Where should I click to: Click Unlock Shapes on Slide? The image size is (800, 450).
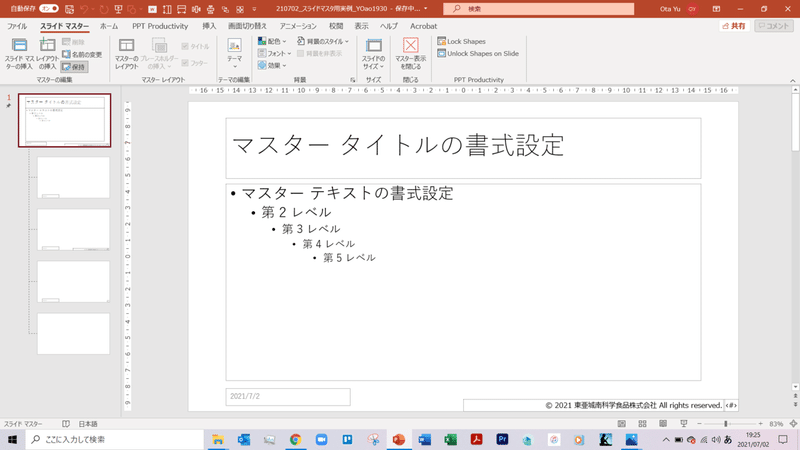(478, 54)
